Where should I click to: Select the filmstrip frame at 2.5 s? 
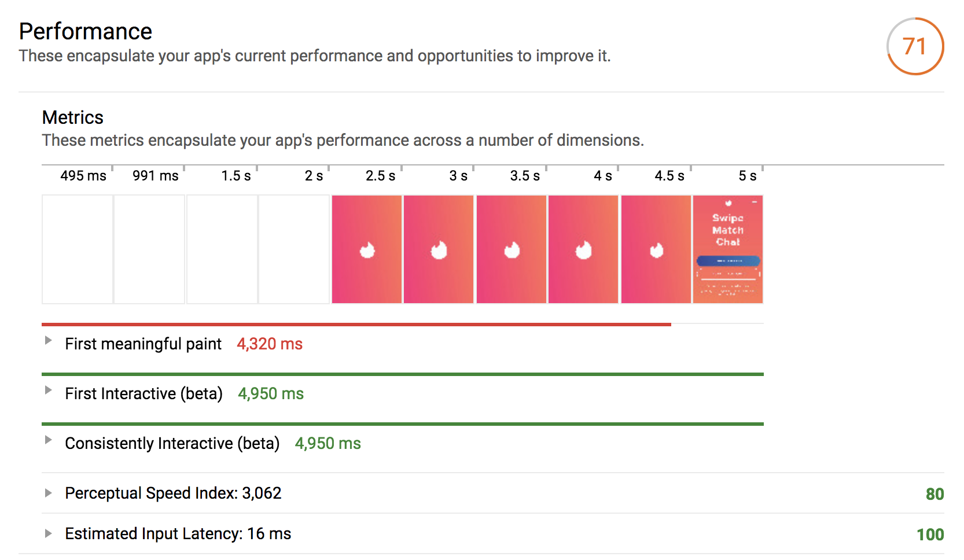[x=367, y=249]
